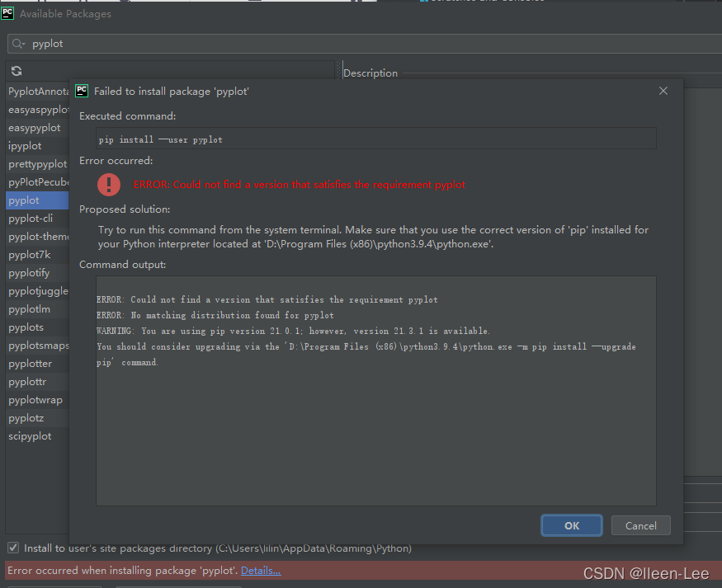This screenshot has width=722, height=588.
Task: Select the pyplotz package
Action: (26, 417)
